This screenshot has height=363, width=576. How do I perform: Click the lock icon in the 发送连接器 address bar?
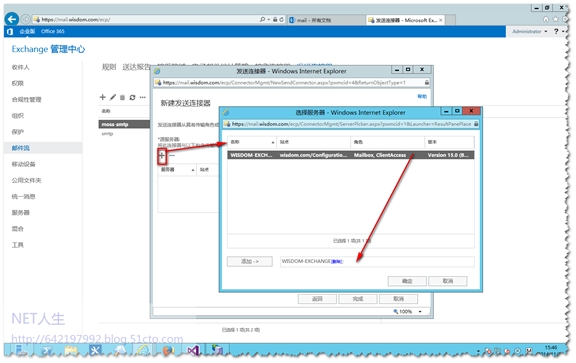(x=426, y=82)
